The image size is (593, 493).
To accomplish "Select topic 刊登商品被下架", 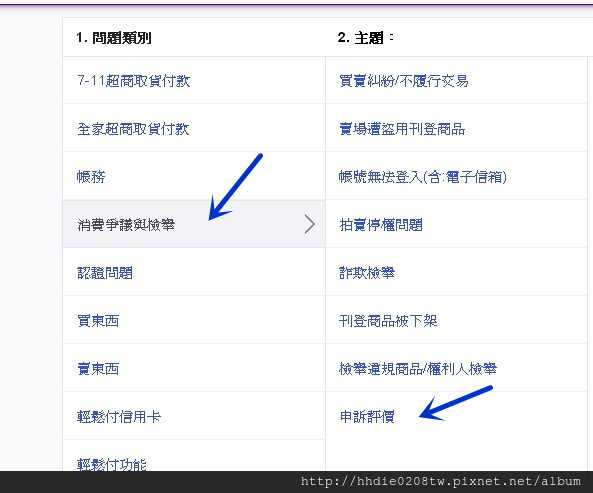I will [388, 321].
